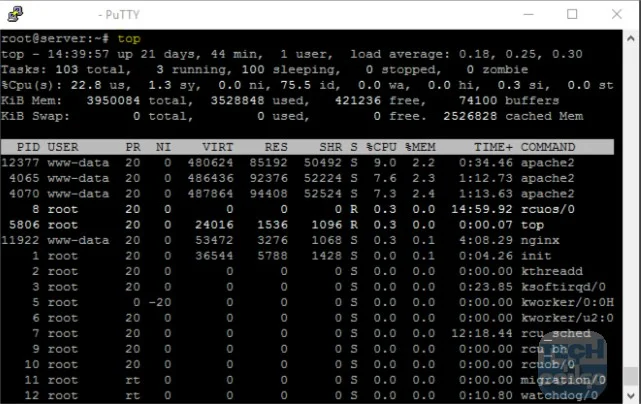Click the 0:10.80 time value for watchdog/0
This screenshot has width=641, height=404.
point(486,396)
